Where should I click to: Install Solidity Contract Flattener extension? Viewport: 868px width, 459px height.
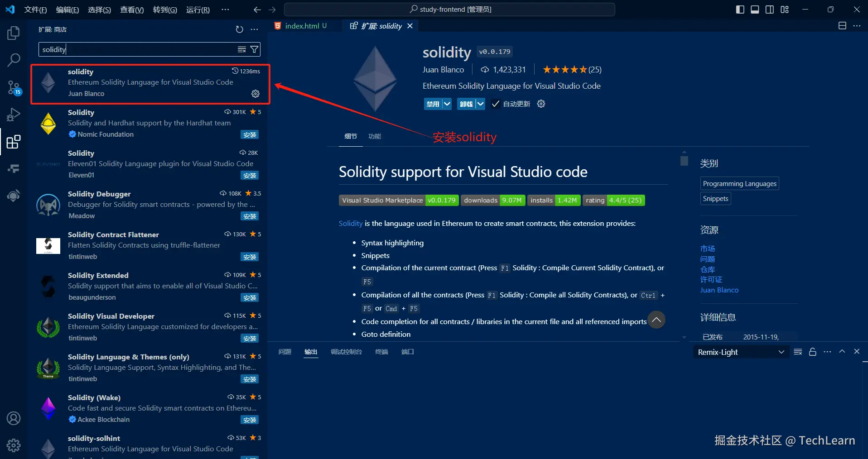pos(250,257)
